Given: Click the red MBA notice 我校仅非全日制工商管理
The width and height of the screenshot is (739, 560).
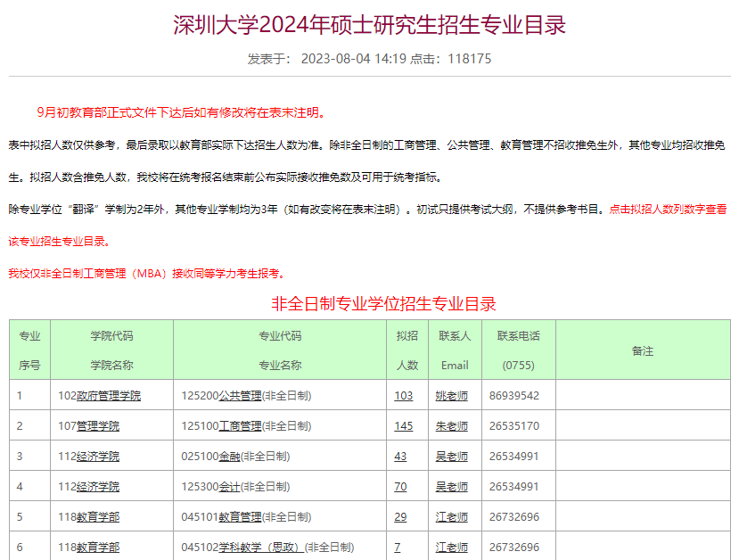Looking at the screenshot, I should (148, 274).
